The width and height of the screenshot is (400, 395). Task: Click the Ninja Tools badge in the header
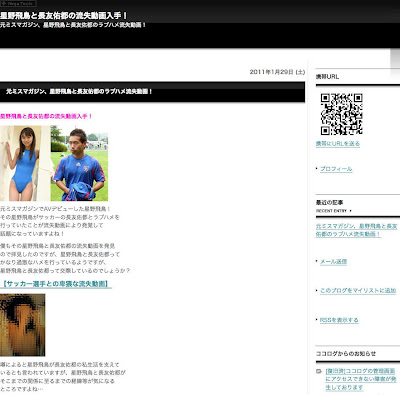[x=18, y=4]
